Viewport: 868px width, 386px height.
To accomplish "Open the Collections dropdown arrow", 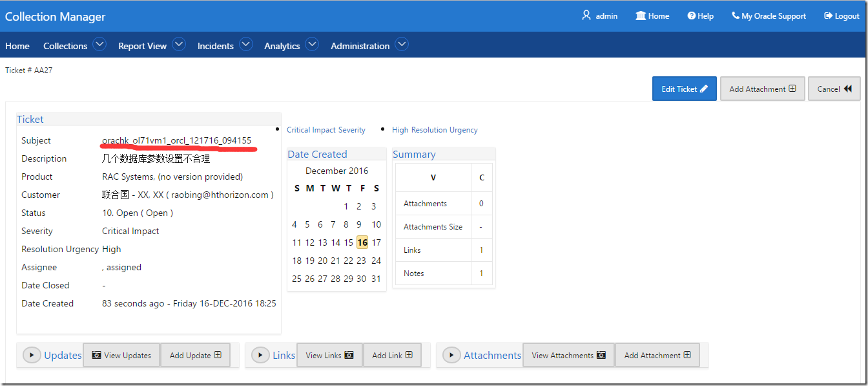I will [x=99, y=44].
